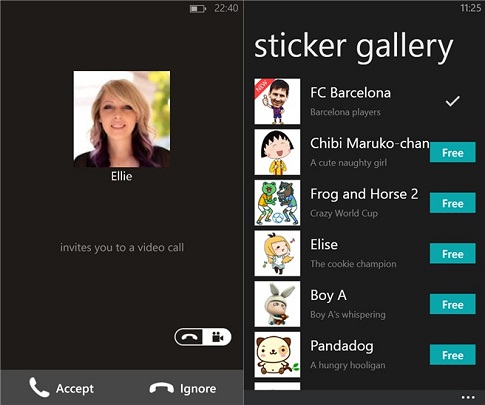
Task: Tap the FC Barcelona installed checkmark
Action: (452, 101)
